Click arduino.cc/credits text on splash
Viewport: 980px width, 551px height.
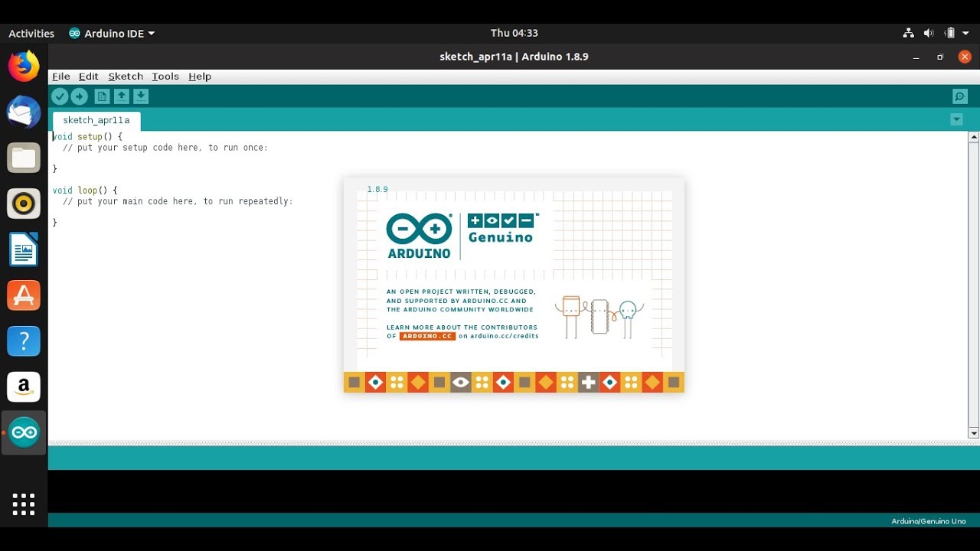coord(505,336)
